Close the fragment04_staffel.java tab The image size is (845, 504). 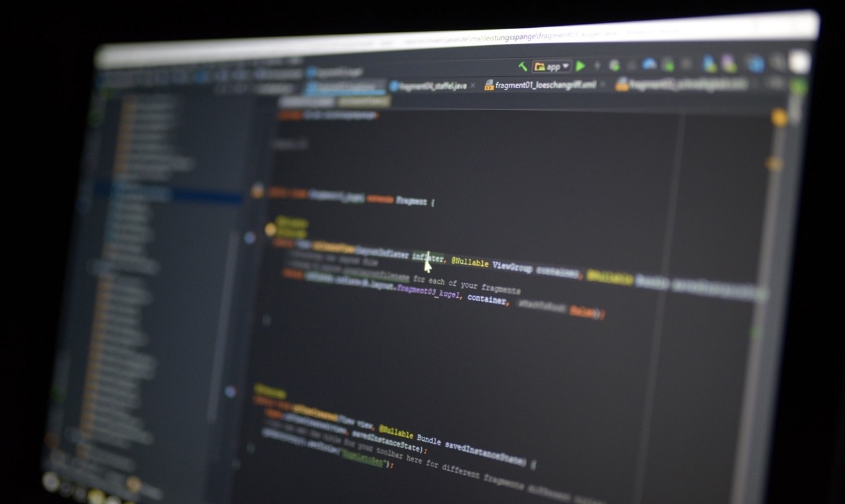pos(473,86)
